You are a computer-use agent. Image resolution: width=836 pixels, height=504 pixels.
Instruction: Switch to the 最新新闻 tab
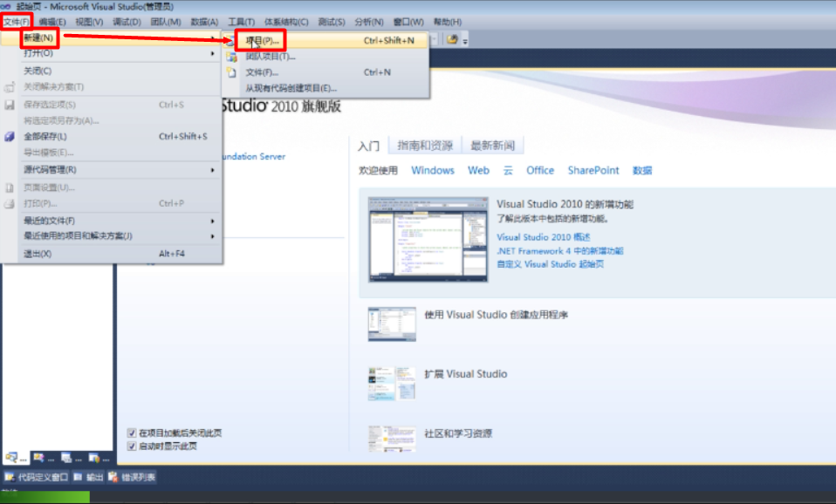pyautogui.click(x=493, y=146)
